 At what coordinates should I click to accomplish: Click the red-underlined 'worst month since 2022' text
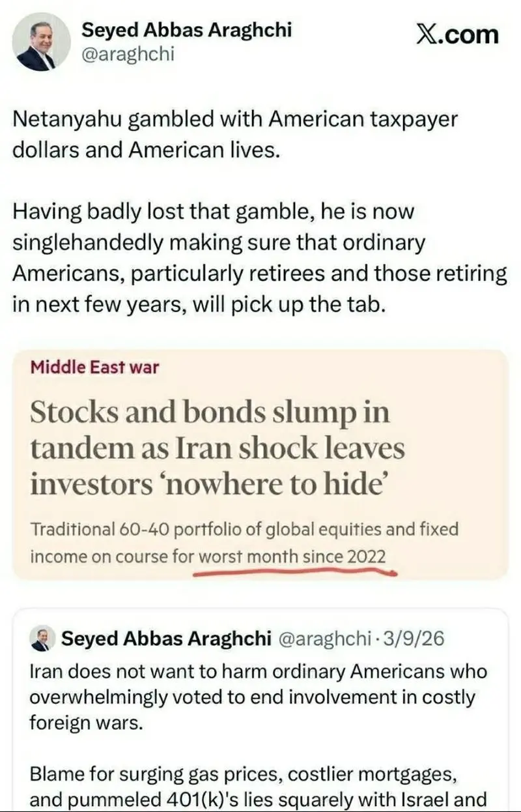[x=292, y=557]
